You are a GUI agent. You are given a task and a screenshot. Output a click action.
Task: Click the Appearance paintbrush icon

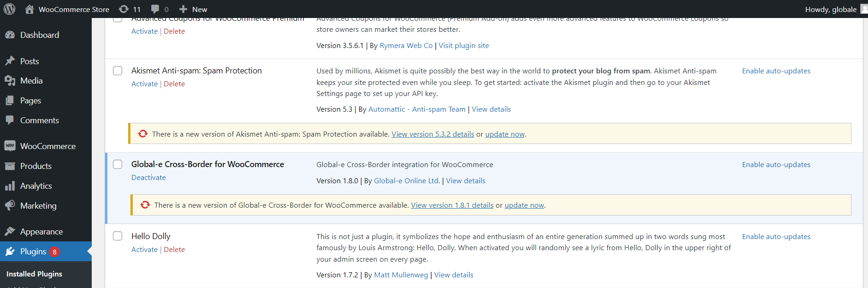pyautogui.click(x=10, y=231)
